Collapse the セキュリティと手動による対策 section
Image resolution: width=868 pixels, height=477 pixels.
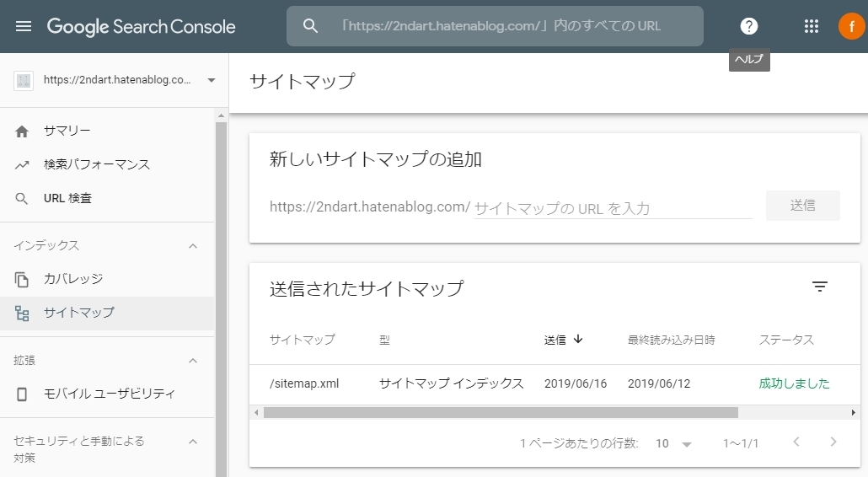pyautogui.click(x=193, y=441)
